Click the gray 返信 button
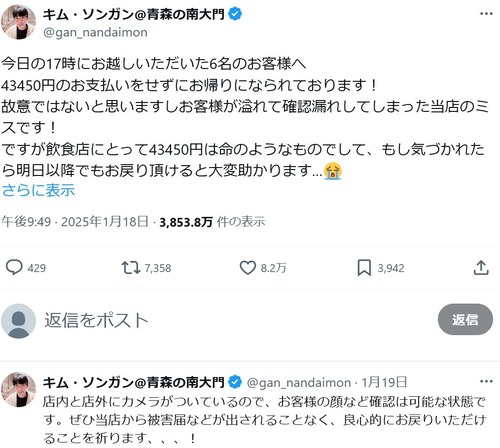This screenshot has width=500, height=448. click(x=465, y=319)
